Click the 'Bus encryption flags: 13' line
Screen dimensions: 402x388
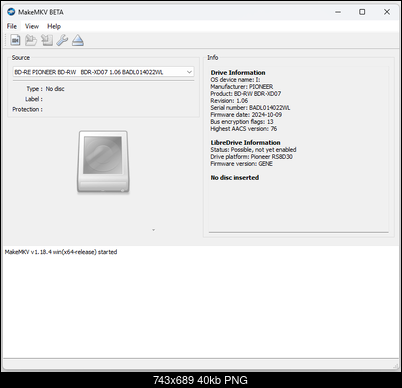click(x=242, y=122)
